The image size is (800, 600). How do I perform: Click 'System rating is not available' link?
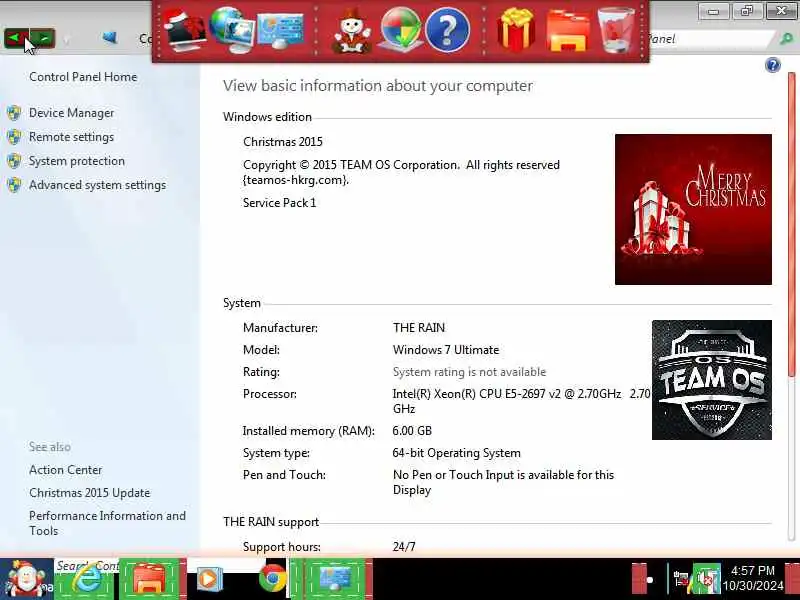(469, 372)
